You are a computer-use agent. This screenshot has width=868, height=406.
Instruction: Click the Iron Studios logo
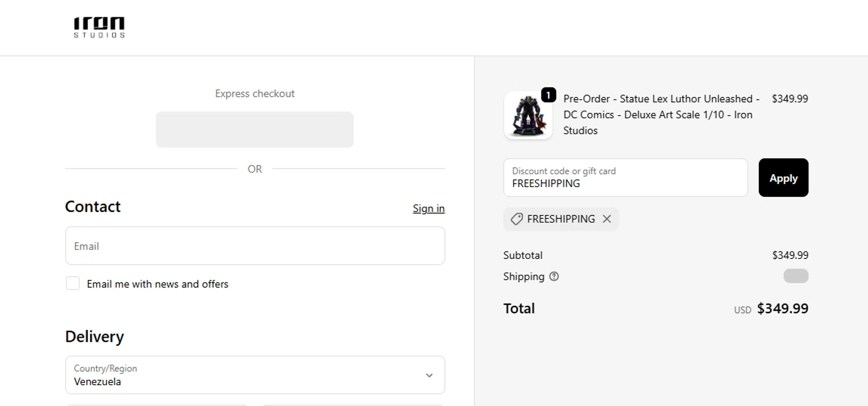99,27
